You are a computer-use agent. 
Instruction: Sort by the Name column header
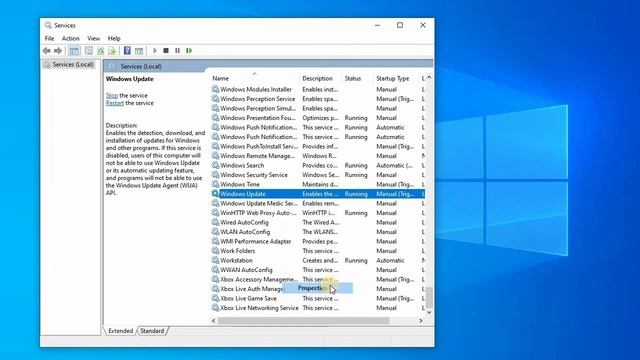[255, 78]
